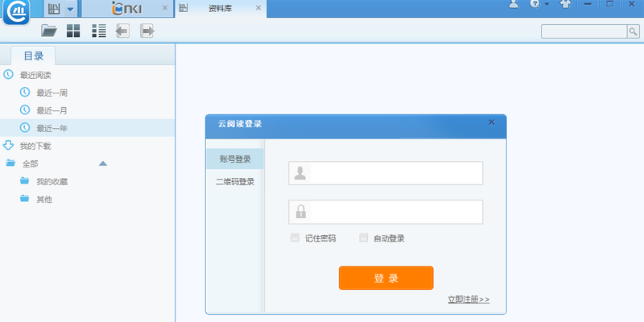Open the help question mark icon
This screenshot has width=644, height=322.
[535, 4]
